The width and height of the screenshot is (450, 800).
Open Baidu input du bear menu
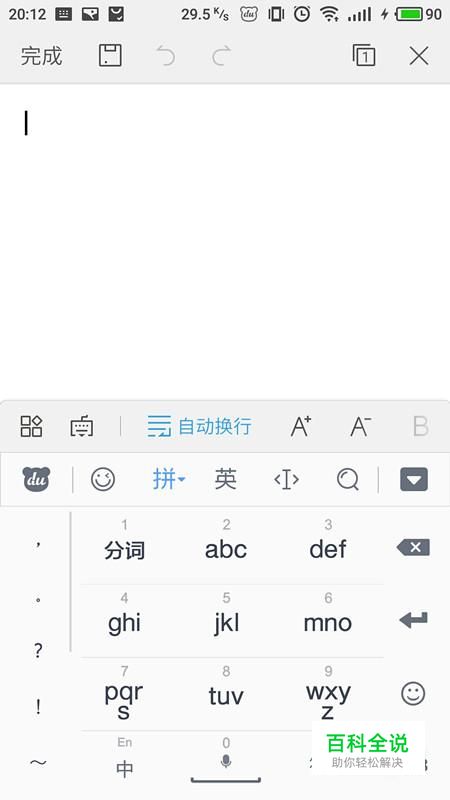coord(36,480)
